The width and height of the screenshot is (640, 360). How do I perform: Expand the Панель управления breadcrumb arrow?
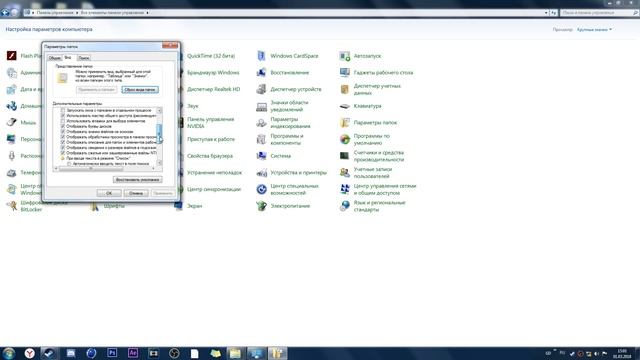(x=76, y=13)
